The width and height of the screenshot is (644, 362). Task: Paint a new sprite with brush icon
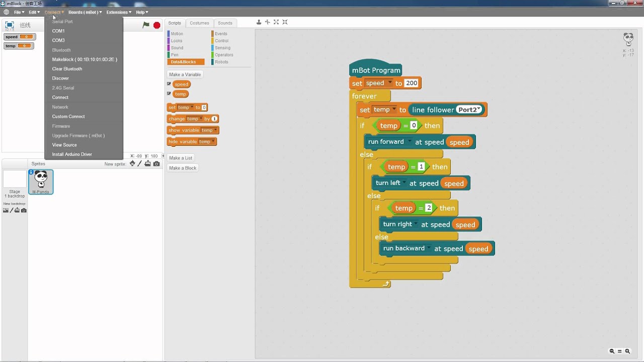tap(140, 163)
